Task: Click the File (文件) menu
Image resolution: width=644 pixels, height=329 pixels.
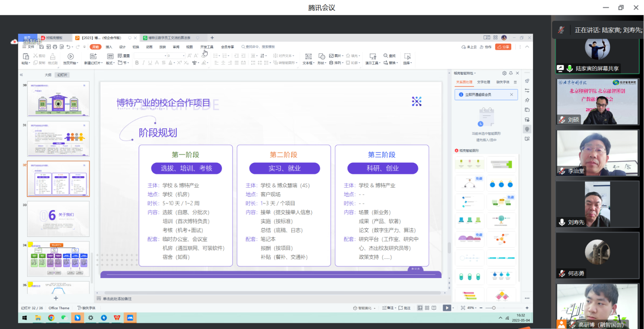Action: [28, 47]
